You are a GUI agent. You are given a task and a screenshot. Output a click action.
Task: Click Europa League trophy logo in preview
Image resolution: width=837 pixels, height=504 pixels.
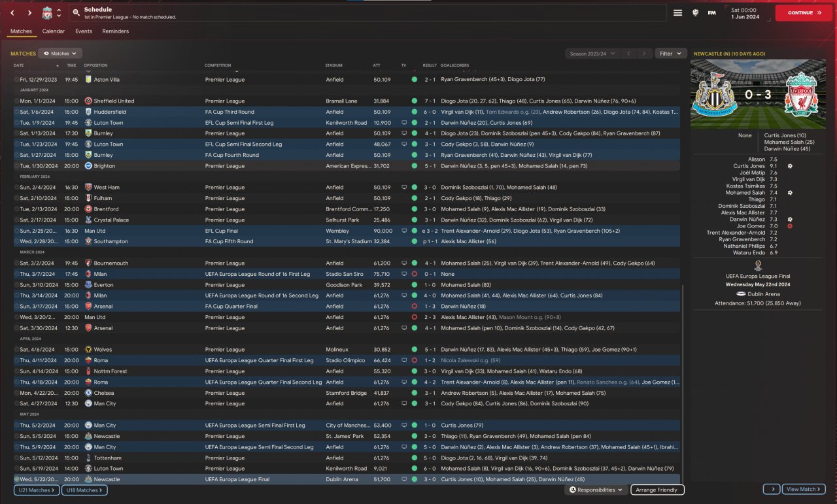click(x=758, y=264)
